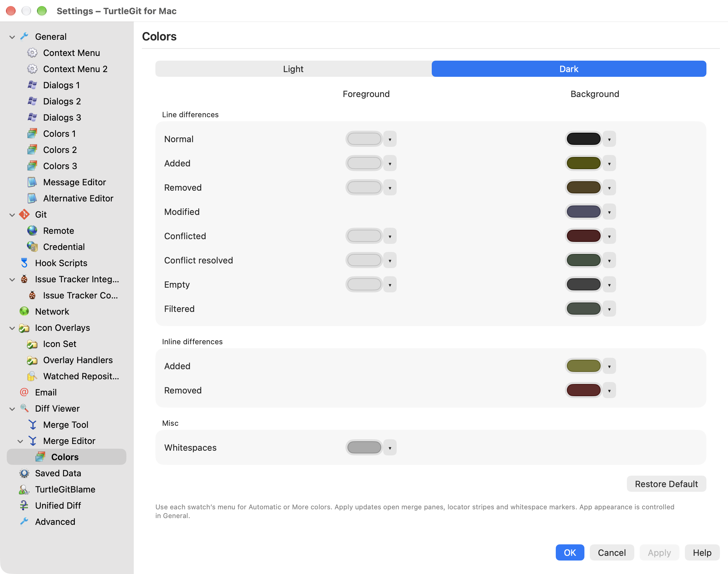
Task: Click the Diff Viewer magnifier icon
Action: (24, 409)
